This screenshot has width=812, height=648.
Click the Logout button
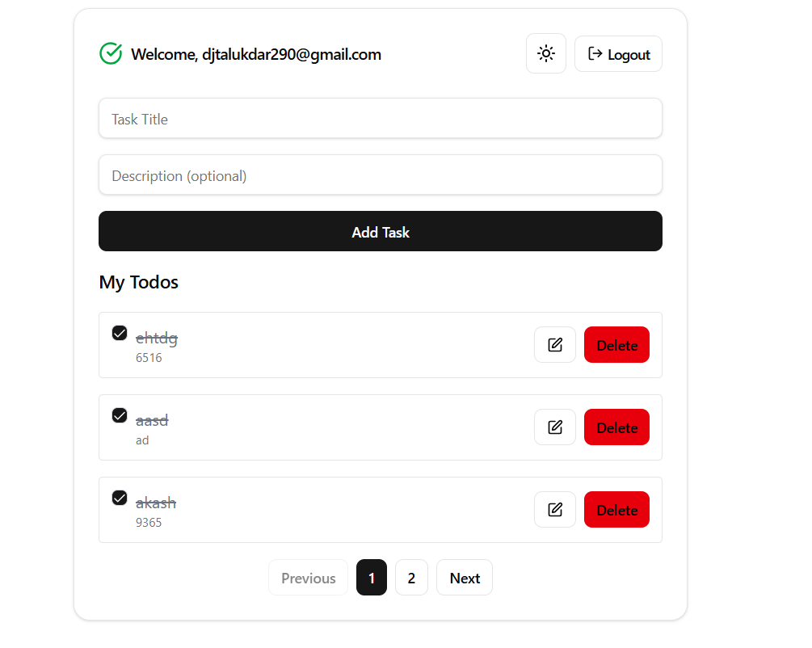(618, 53)
